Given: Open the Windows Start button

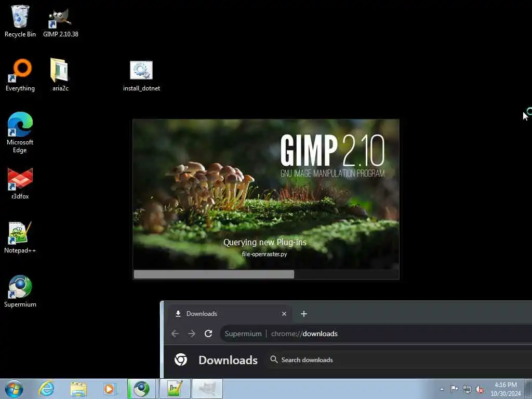Looking at the screenshot, I should [14, 389].
